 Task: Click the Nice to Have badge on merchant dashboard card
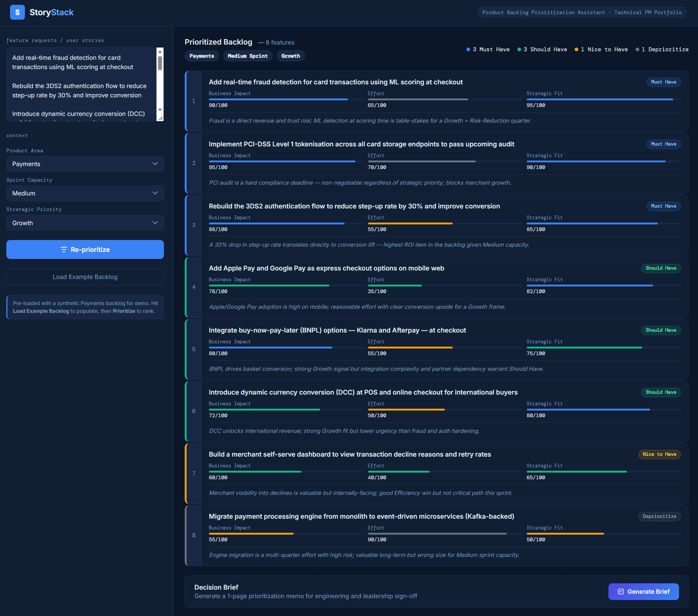659,454
